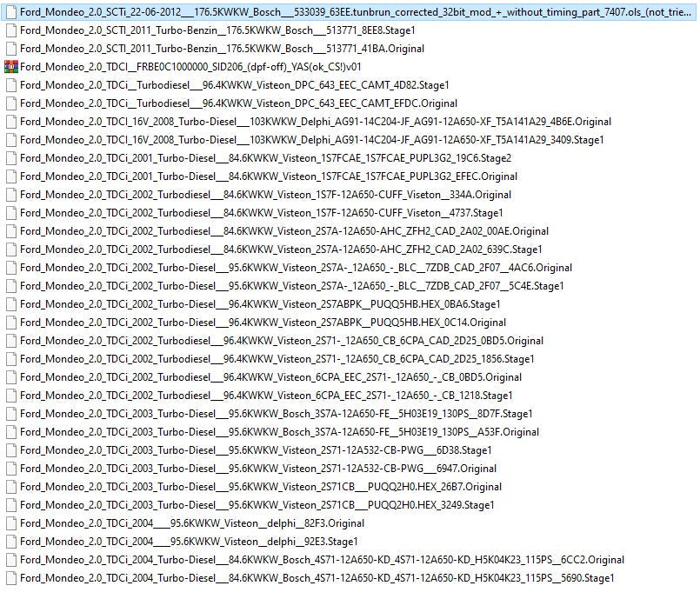700x599 pixels.
Task: Click file icon of PUPL3G2_19C6.Stage2 entry
Action: pyautogui.click(x=10, y=157)
